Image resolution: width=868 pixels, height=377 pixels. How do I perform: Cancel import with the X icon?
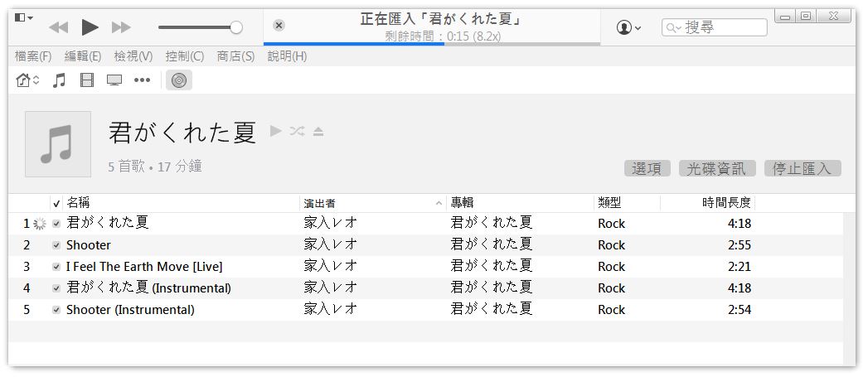pos(279,26)
